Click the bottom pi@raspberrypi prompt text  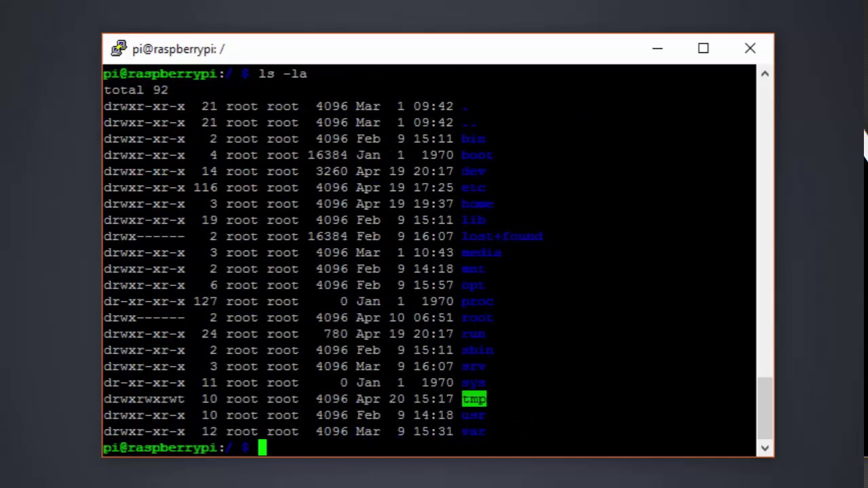point(160,447)
